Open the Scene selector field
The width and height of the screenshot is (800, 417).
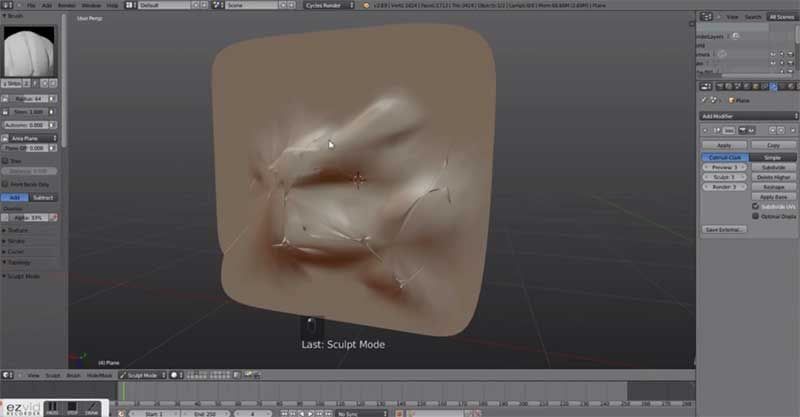252,5
